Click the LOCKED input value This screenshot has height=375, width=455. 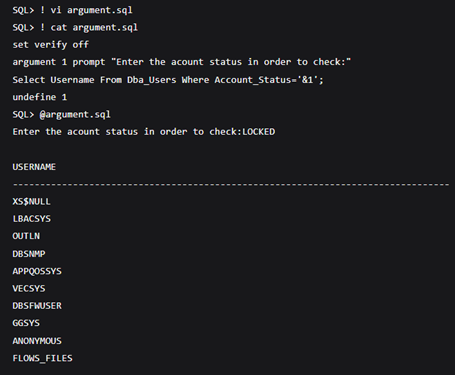[x=259, y=132]
